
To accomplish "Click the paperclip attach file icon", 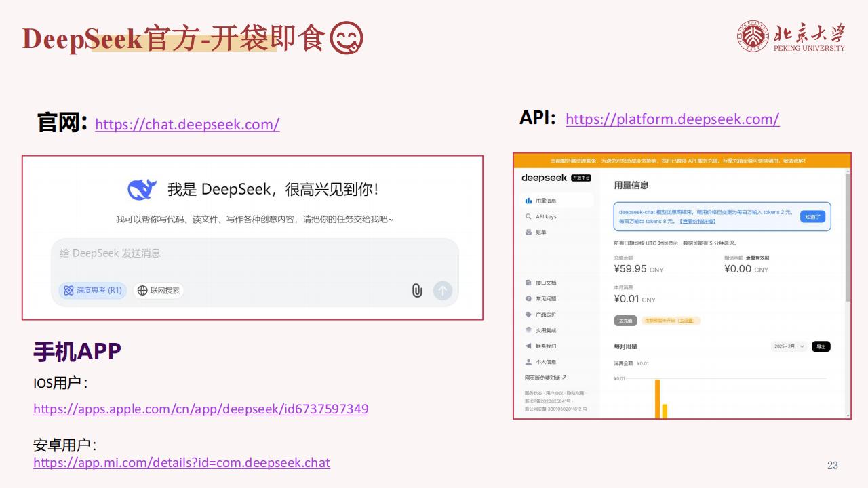I will pyautogui.click(x=417, y=291).
